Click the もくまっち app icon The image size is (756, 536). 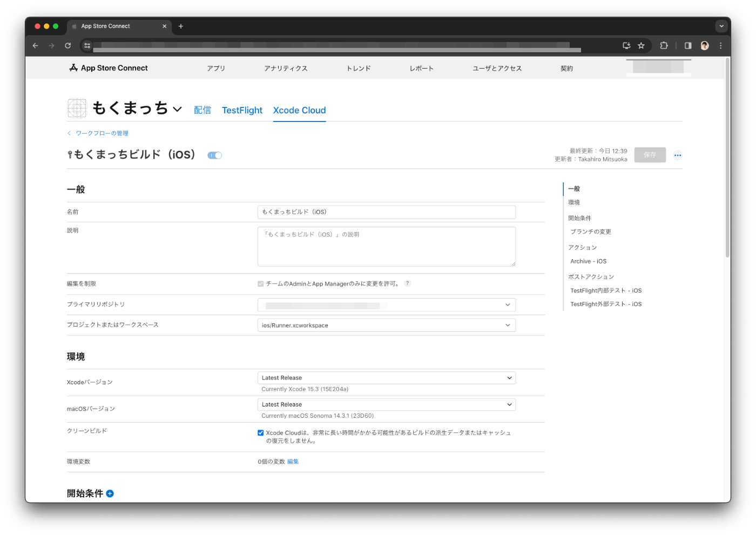(x=77, y=108)
